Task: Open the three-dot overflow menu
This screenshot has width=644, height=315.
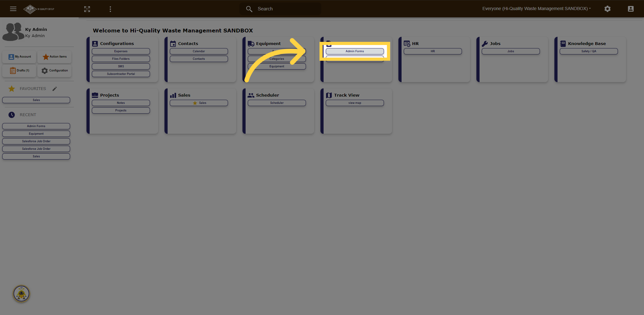Action: 110,9
